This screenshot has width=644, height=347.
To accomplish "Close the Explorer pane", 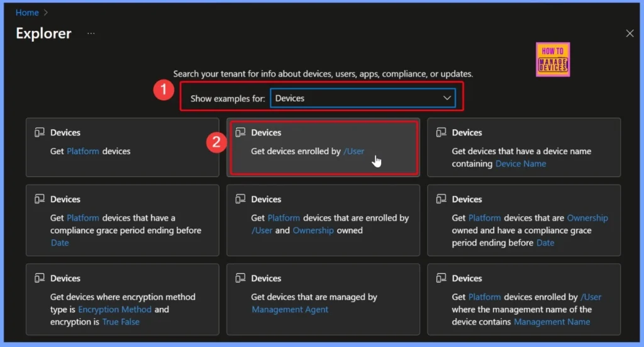I will coord(630,33).
